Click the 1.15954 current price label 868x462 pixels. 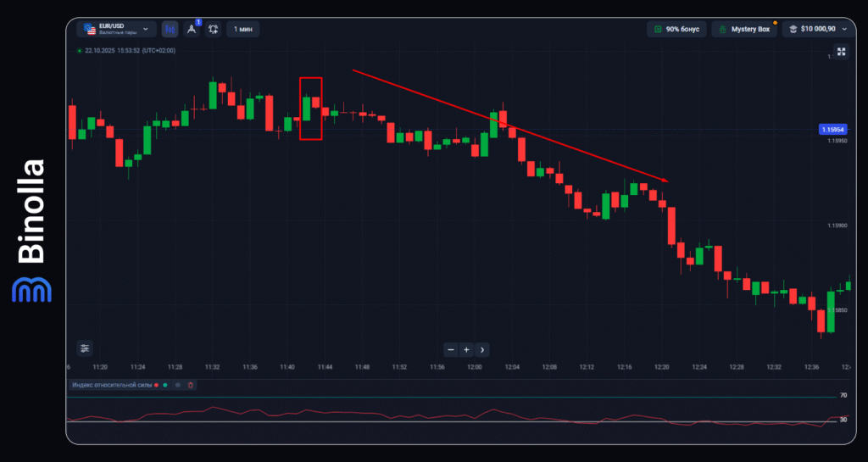click(832, 130)
